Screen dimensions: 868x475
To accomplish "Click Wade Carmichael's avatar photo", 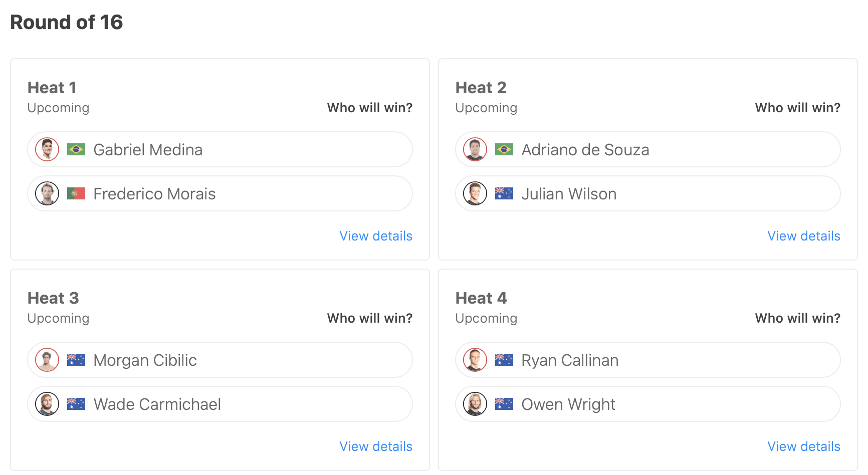I will click(47, 404).
